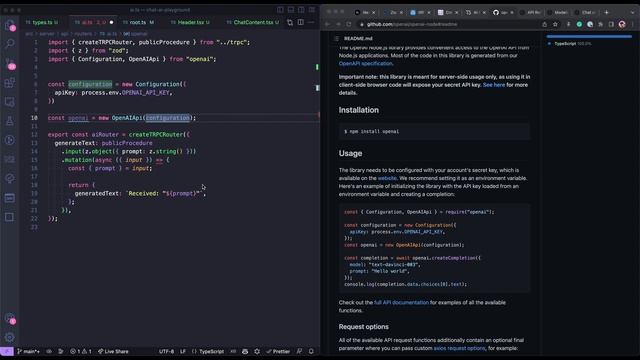Open notifications bell in status bar
The width and height of the screenshot is (640, 360).
(x=311, y=351)
